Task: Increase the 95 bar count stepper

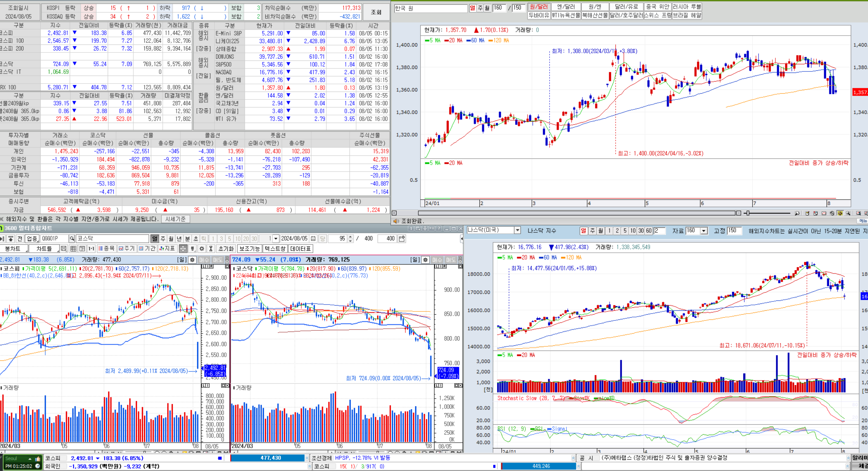Action: tap(351, 237)
